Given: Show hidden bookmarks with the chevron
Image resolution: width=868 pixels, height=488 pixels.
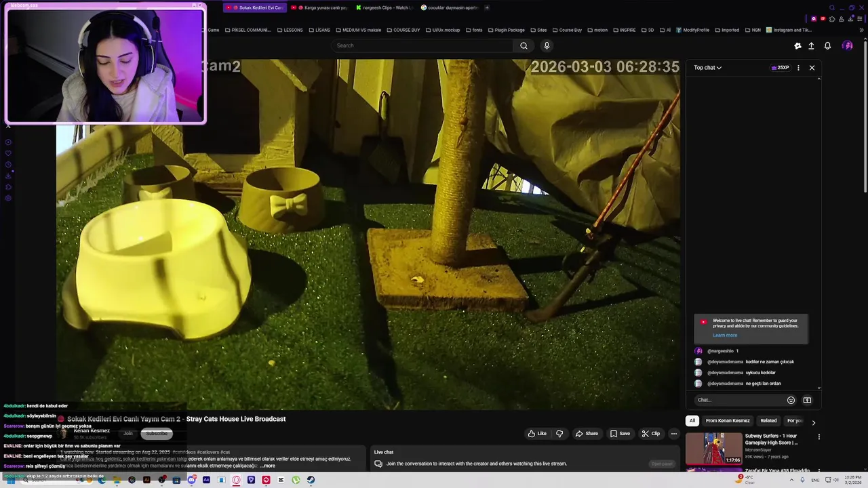Looking at the screenshot, I should tap(862, 30).
